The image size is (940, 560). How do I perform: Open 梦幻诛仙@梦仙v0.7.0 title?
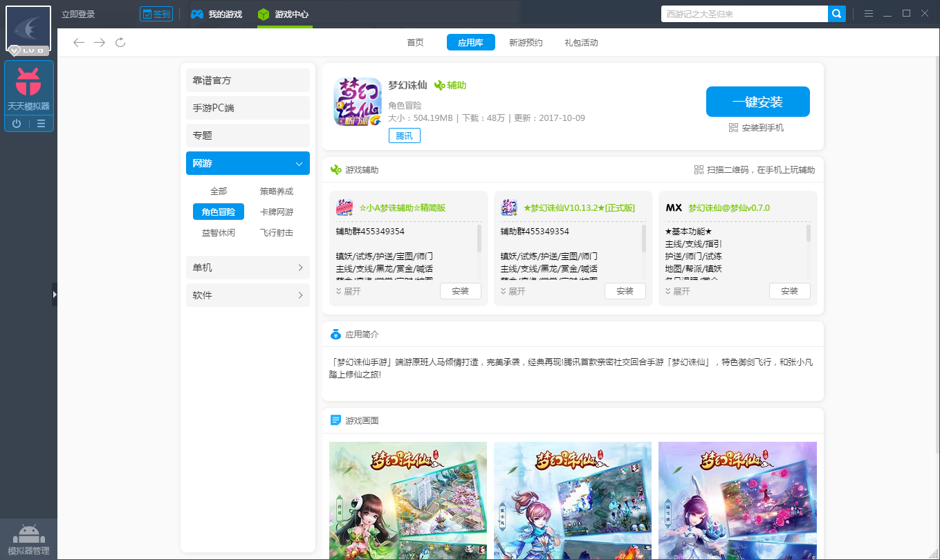729,207
